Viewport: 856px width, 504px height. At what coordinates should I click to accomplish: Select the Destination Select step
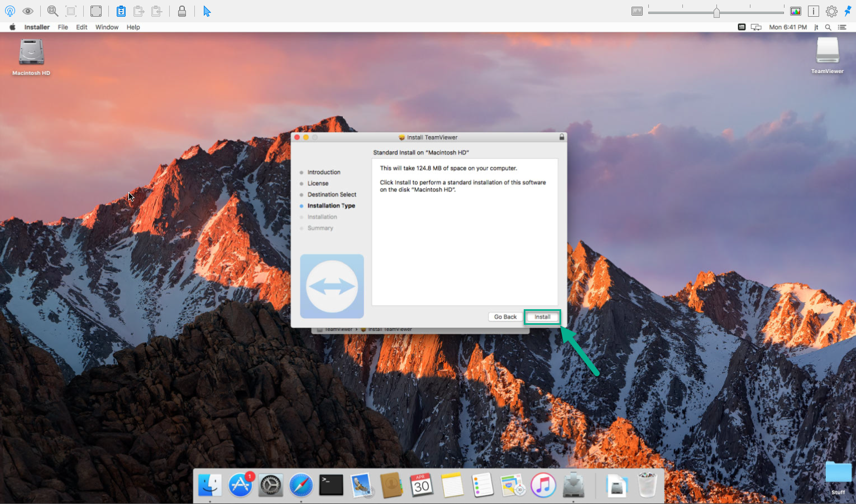point(332,195)
